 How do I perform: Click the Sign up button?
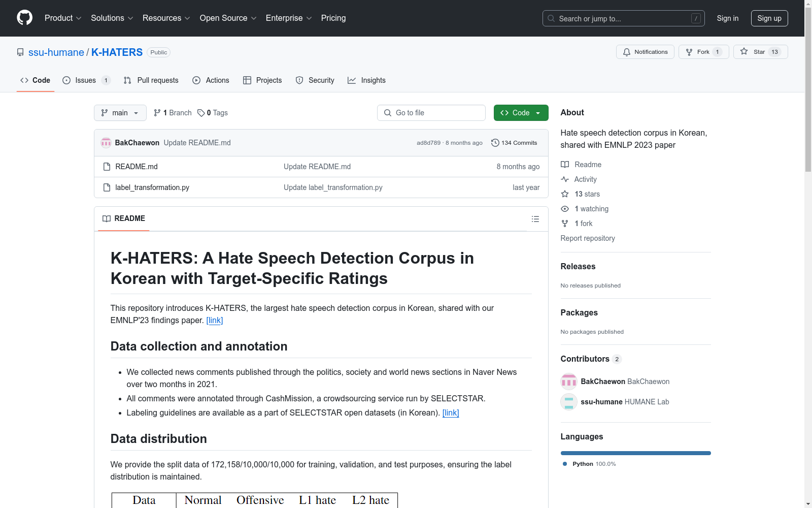click(x=769, y=18)
